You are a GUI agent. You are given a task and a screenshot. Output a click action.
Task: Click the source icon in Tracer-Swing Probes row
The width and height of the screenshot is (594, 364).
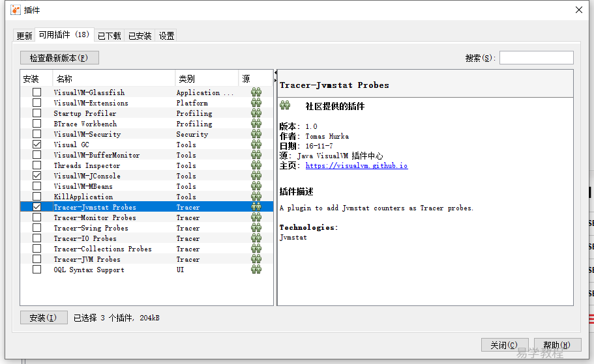(x=256, y=227)
